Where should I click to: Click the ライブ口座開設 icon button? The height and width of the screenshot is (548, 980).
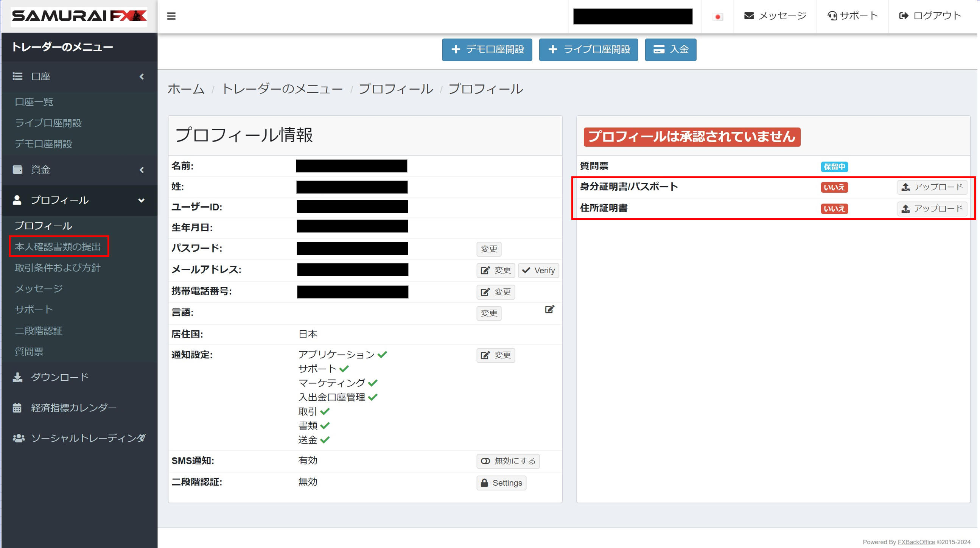[x=588, y=49]
